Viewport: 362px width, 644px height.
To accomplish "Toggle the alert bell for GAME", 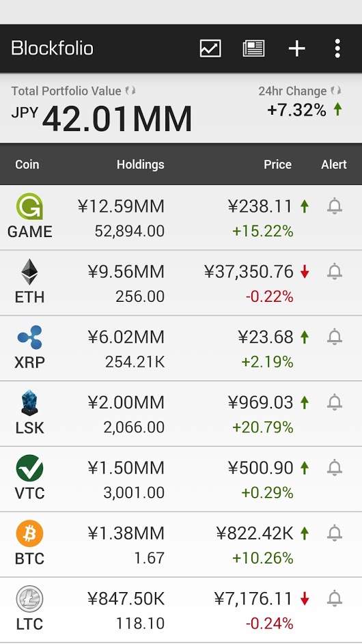I will tap(335, 206).
